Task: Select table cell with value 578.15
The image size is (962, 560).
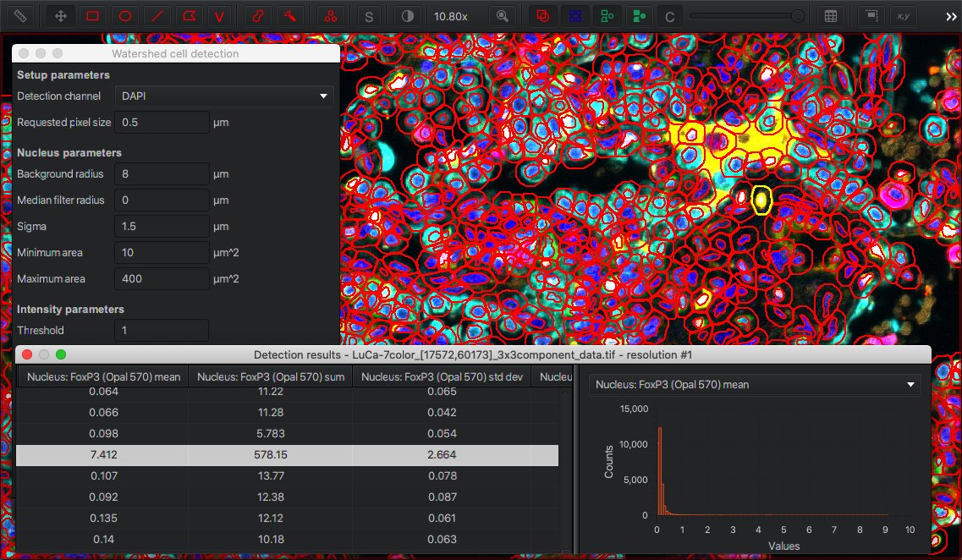Action: coord(271,454)
